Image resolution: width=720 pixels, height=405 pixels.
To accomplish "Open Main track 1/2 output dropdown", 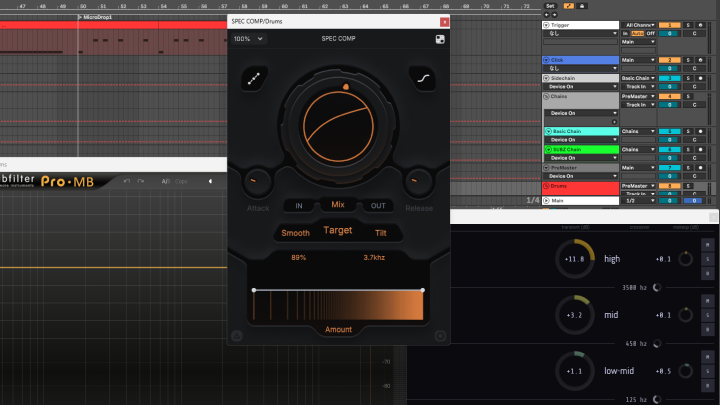I will (638, 201).
